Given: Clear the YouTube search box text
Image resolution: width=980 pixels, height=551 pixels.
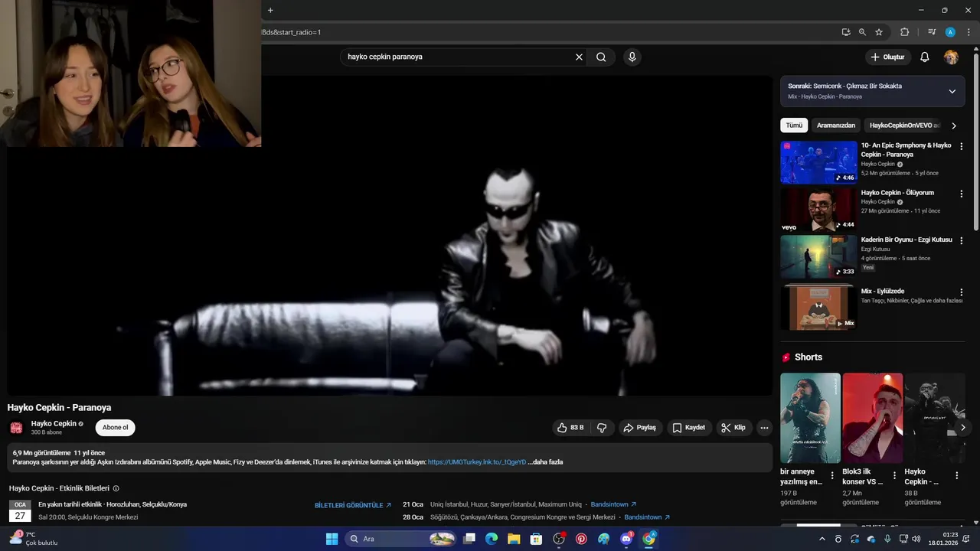Looking at the screenshot, I should click(579, 57).
